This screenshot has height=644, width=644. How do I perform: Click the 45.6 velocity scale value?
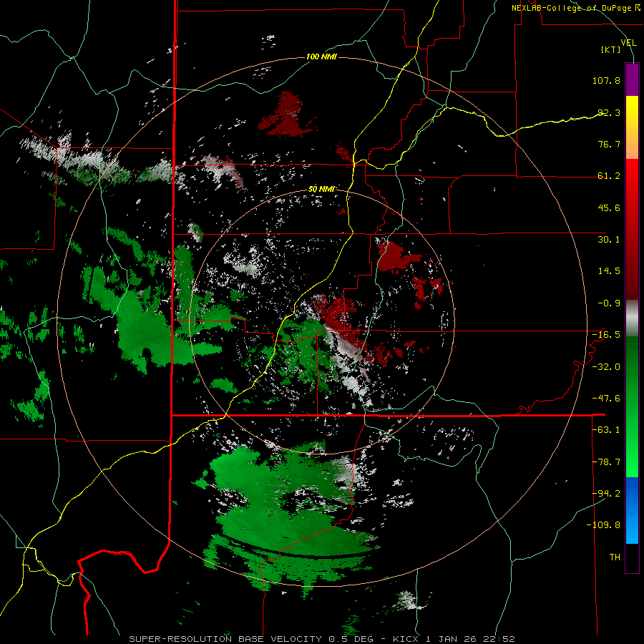(x=609, y=208)
